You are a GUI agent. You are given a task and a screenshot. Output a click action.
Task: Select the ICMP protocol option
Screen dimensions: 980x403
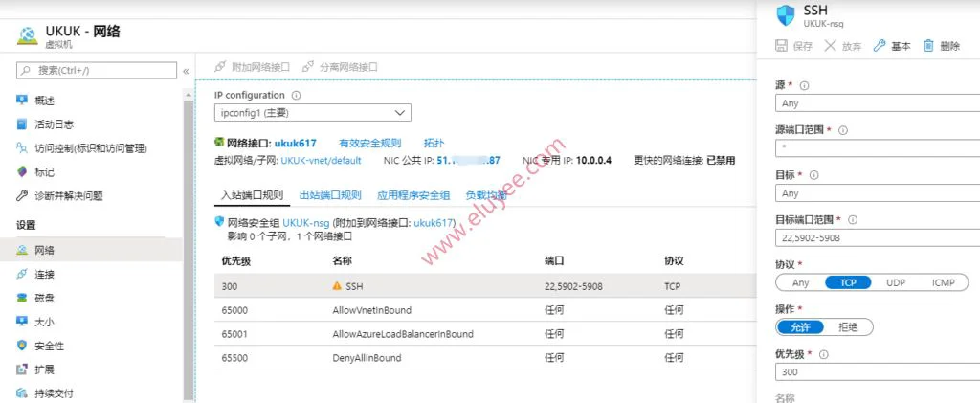tap(943, 282)
